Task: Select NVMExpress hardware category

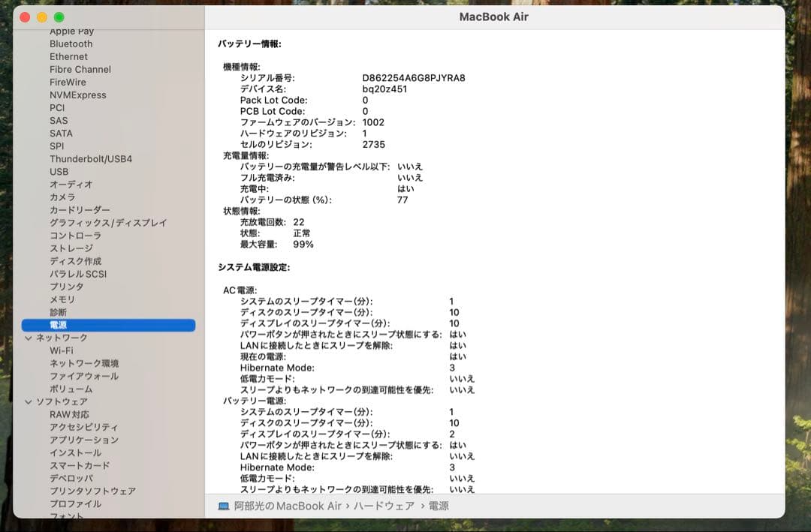Action: pyautogui.click(x=79, y=95)
